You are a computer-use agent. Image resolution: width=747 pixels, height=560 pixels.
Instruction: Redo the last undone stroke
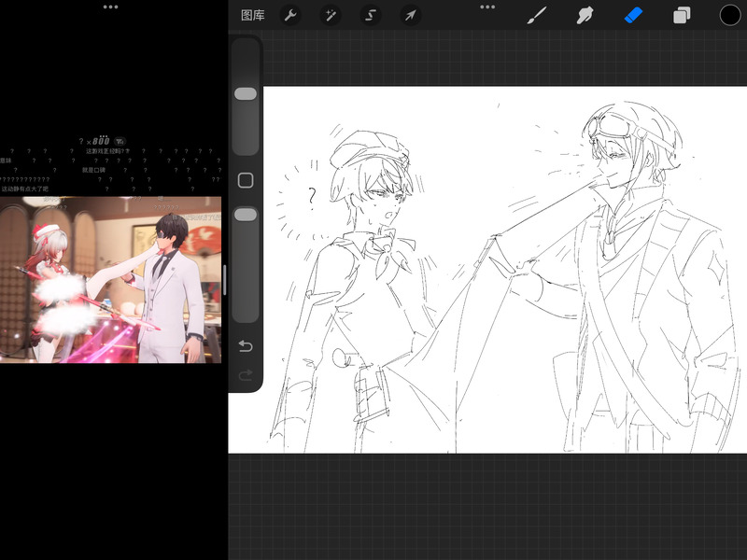[x=246, y=375]
